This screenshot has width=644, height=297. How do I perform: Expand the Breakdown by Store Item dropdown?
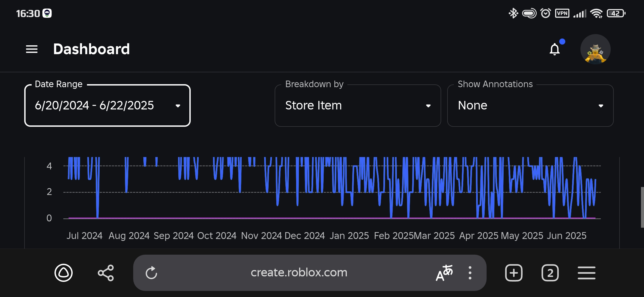point(358,106)
